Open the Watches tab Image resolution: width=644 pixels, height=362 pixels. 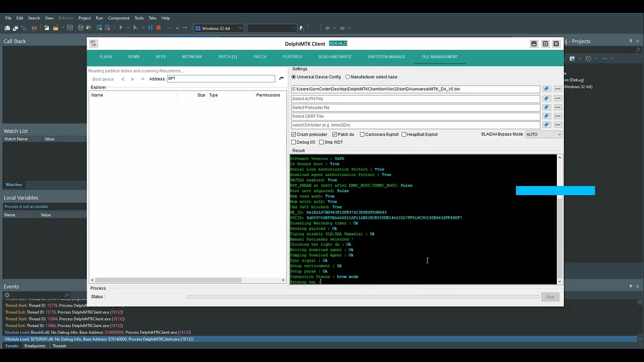point(14,185)
